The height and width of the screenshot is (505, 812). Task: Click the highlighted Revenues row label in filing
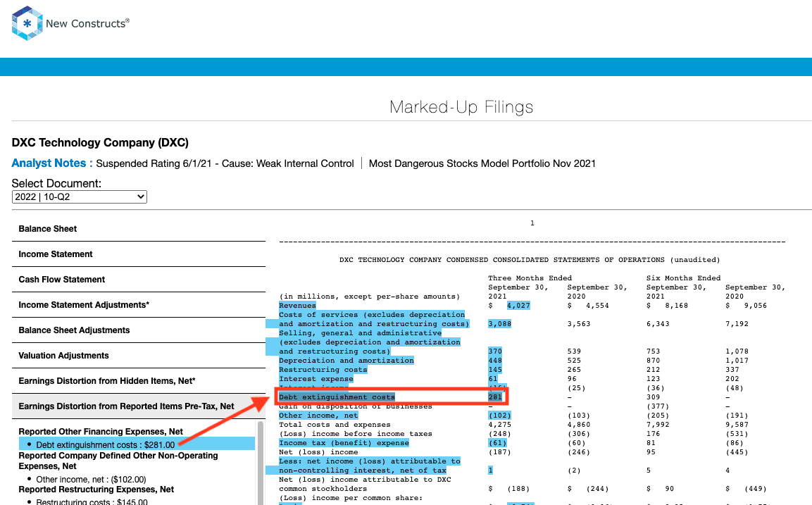point(297,306)
